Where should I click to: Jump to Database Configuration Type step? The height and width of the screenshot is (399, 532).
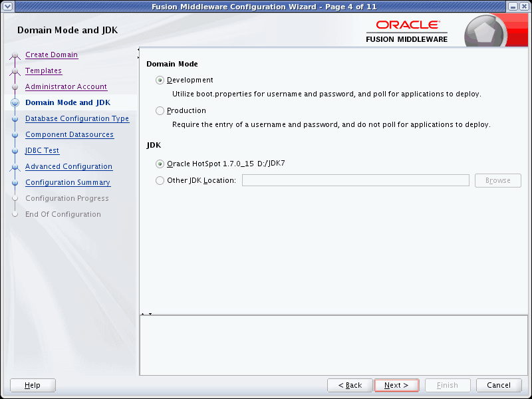[77, 118]
